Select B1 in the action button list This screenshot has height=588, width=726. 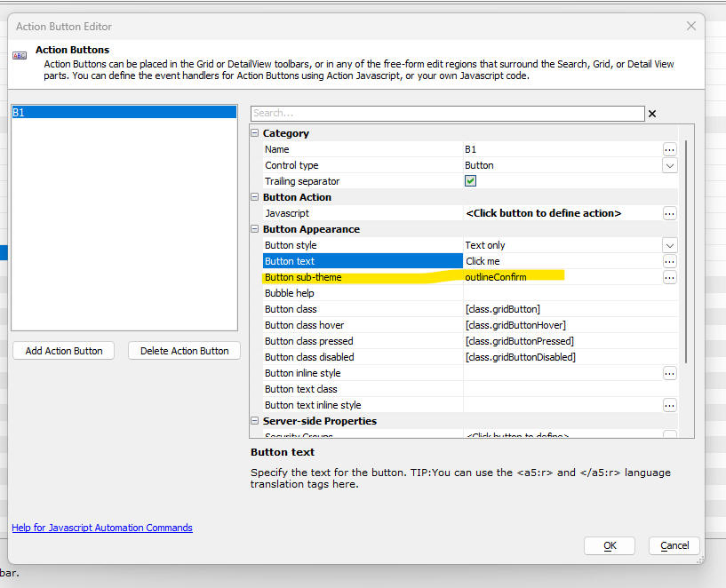click(x=124, y=112)
